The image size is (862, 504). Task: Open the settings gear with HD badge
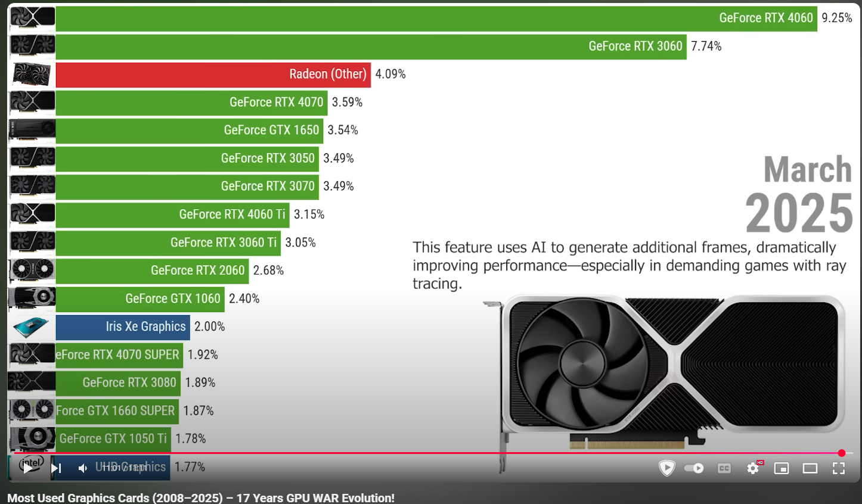(754, 468)
